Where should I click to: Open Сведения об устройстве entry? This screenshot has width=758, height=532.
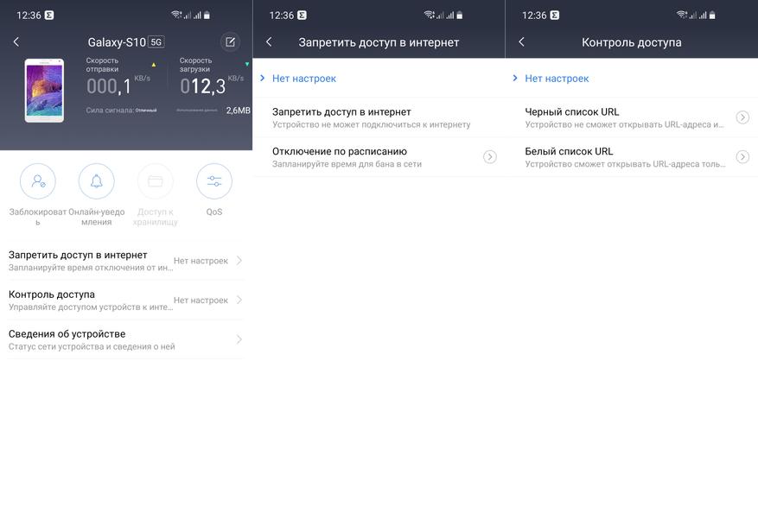click(125, 339)
